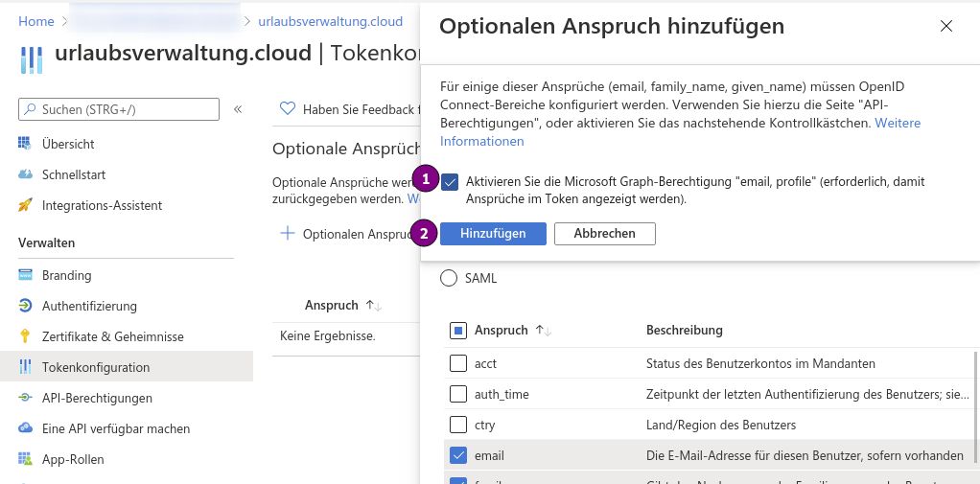Screen dimensions: 980x484
Task: Check the ctry claim checkbox
Action: point(458,425)
